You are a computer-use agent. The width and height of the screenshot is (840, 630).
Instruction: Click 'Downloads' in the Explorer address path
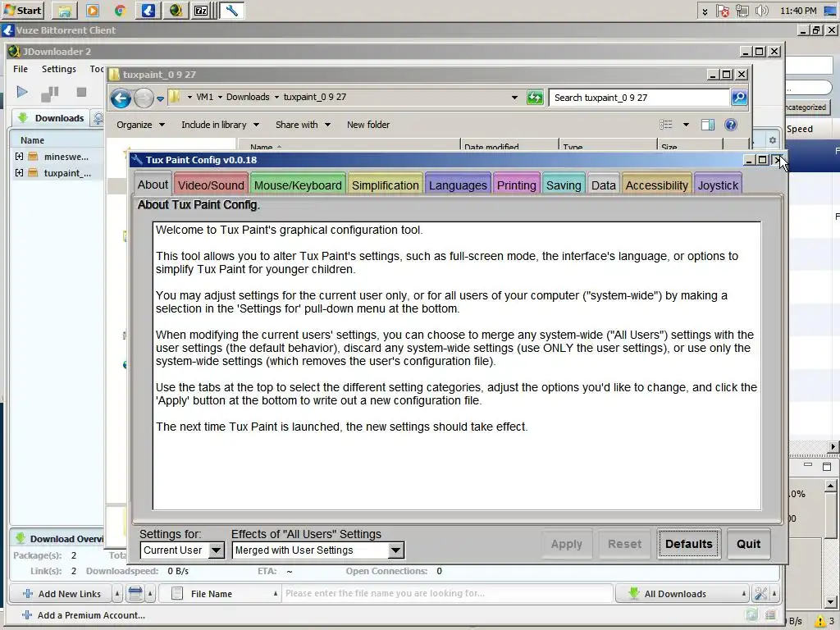pos(248,97)
